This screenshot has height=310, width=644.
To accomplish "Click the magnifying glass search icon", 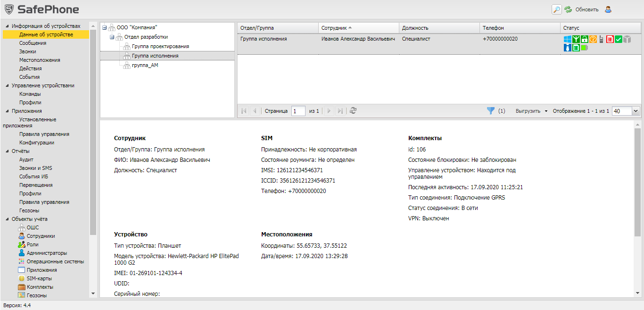I will coord(557,9).
